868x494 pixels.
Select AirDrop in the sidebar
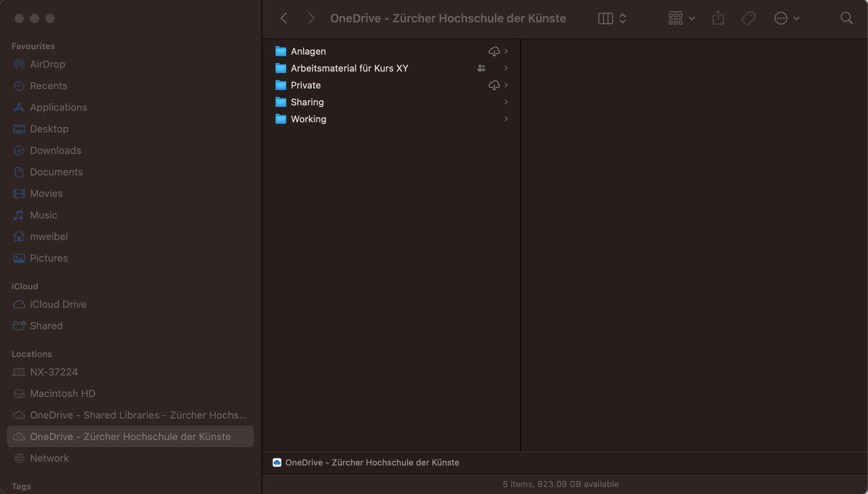47,64
